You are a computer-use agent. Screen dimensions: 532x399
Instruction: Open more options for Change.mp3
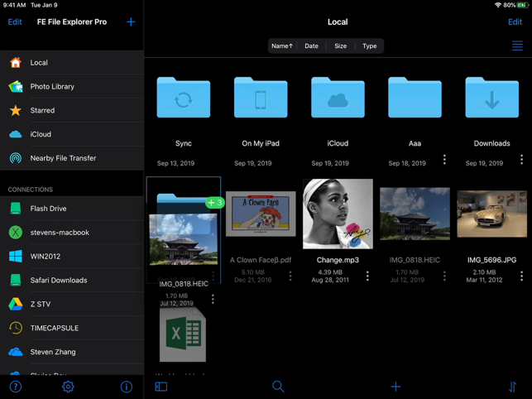(x=367, y=276)
